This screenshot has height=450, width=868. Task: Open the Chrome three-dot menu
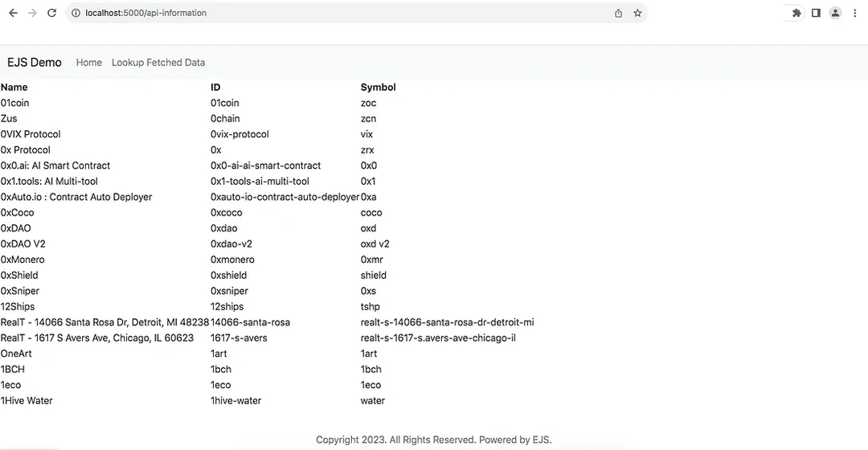(854, 13)
